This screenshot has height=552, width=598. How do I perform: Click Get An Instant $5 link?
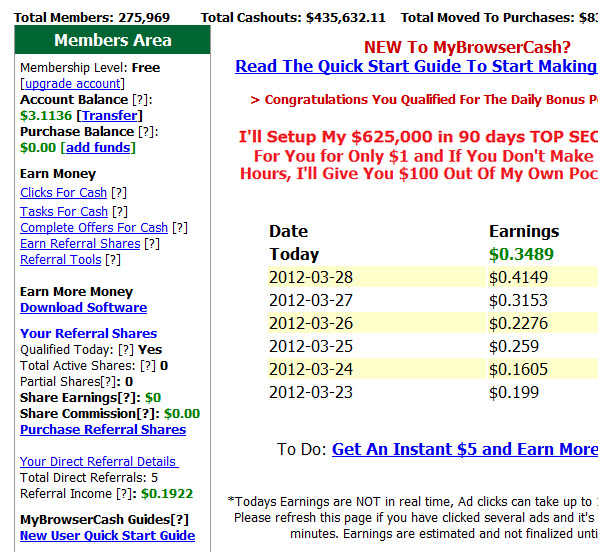click(x=465, y=449)
